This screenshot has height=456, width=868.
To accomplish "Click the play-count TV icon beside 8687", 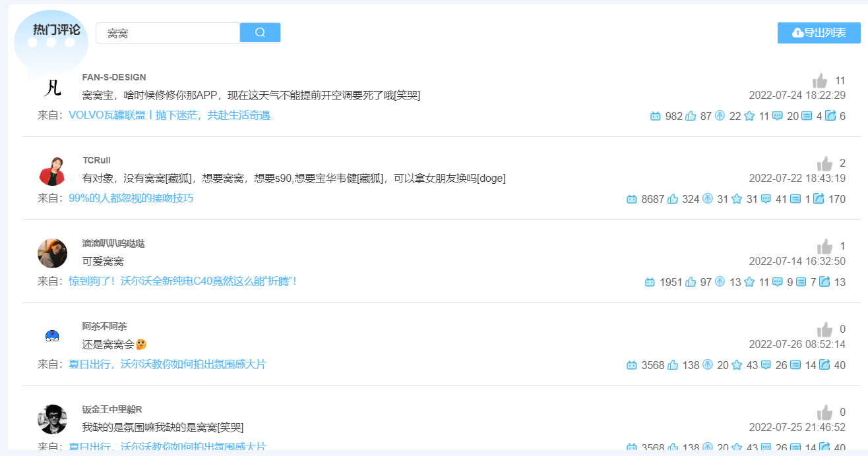I will pos(632,199).
